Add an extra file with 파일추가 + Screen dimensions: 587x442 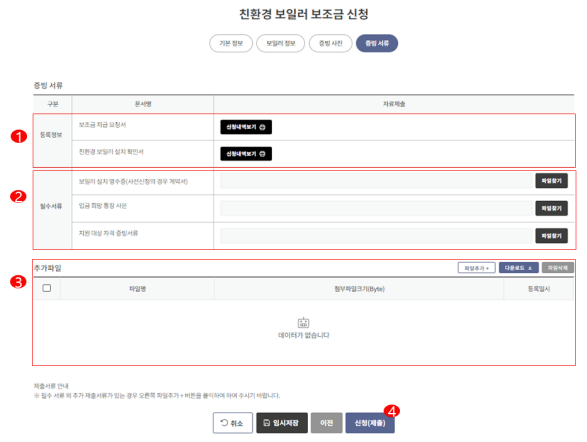477,268
